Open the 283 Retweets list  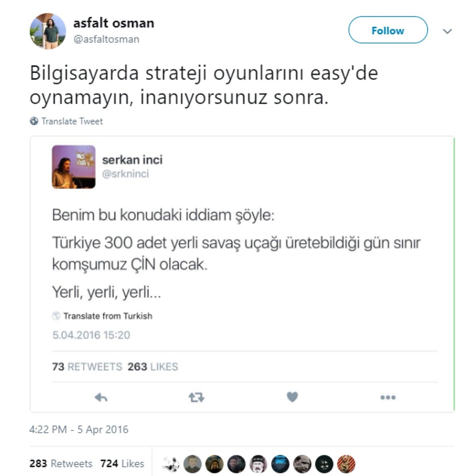click(x=61, y=463)
